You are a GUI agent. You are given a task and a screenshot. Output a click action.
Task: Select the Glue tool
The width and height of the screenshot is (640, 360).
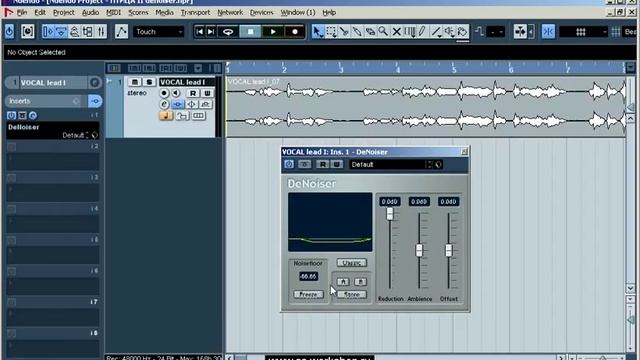[x=357, y=31]
